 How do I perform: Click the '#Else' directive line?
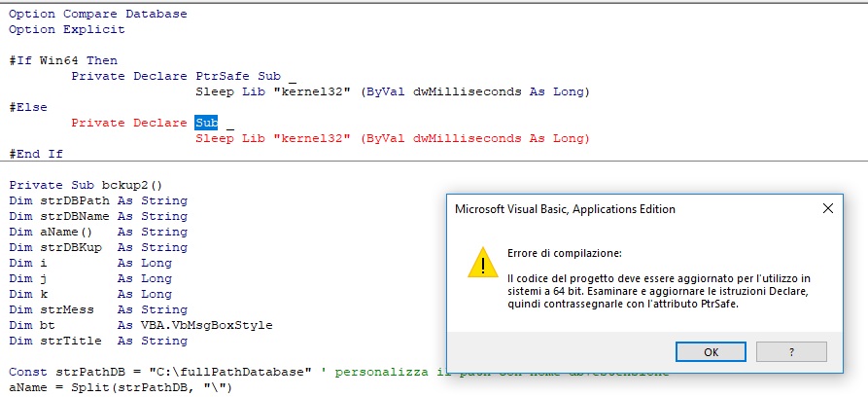coord(28,107)
